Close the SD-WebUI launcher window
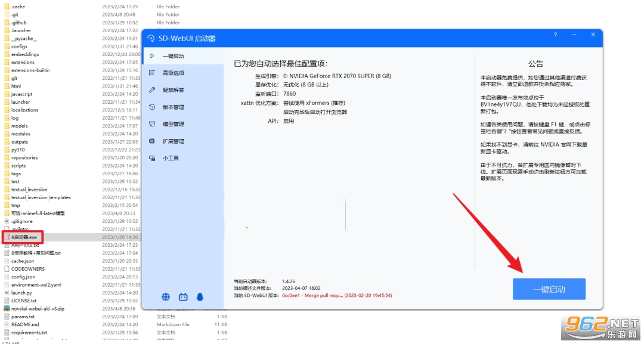 pyautogui.click(x=593, y=35)
